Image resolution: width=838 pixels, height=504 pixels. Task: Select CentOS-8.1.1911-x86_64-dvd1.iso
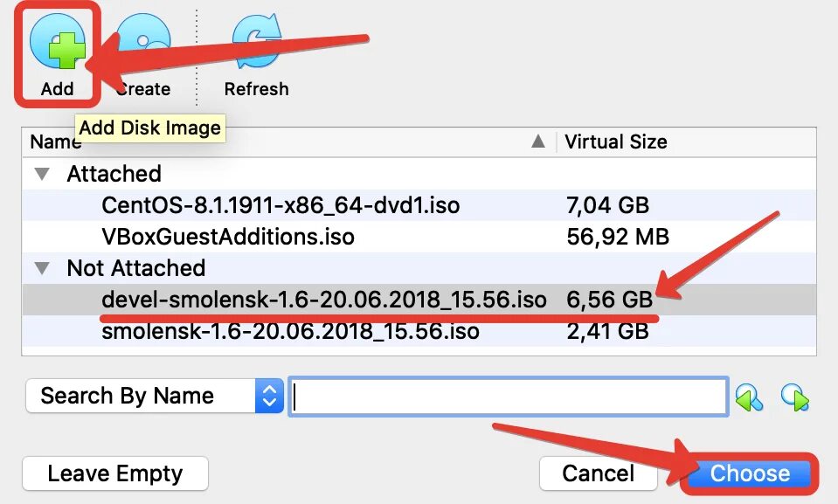tap(280, 205)
